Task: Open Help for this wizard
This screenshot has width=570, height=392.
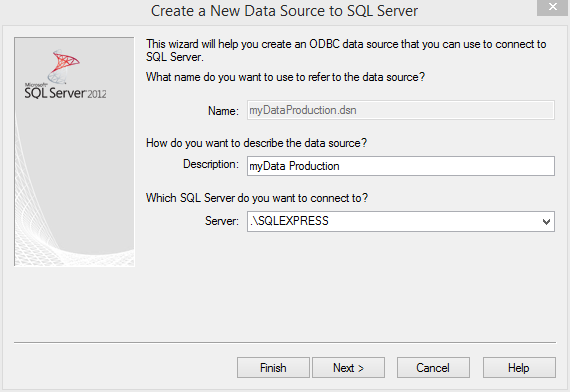Action: (519, 368)
